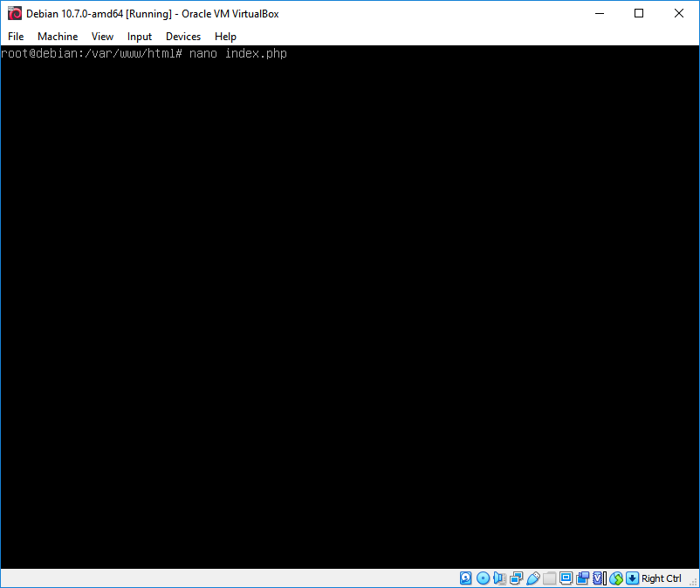Open the View menu

pos(102,37)
